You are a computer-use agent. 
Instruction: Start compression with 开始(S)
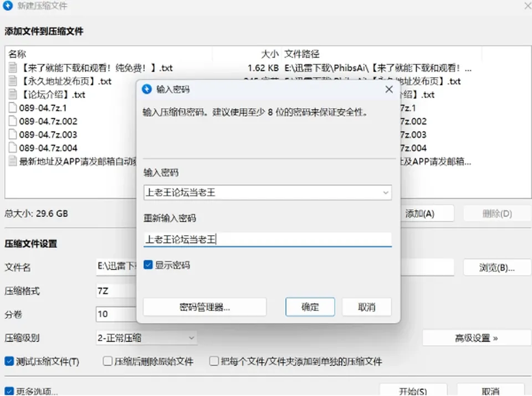(413, 390)
